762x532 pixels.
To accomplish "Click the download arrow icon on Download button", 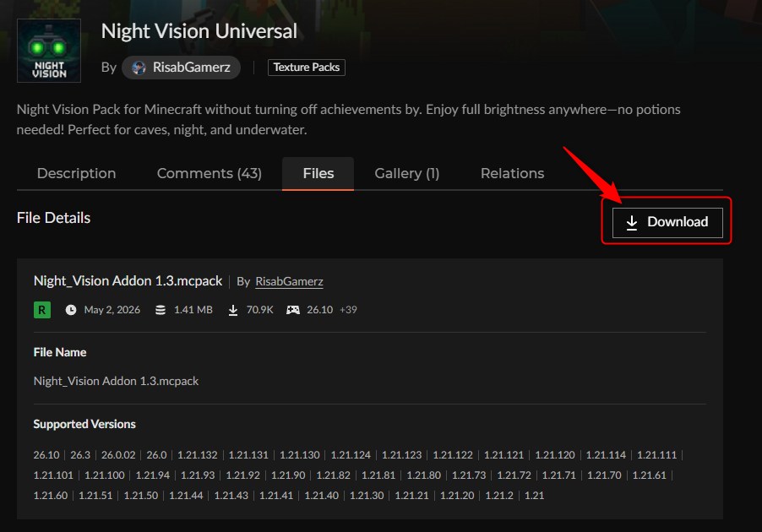I will pos(632,223).
